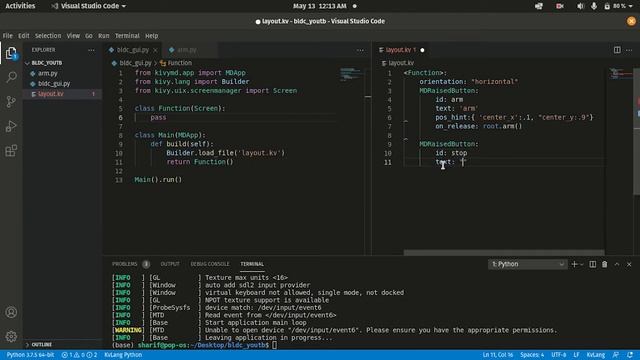Open the Search view in activity bar
This screenshot has height=360, width=640.
pos(11,77)
